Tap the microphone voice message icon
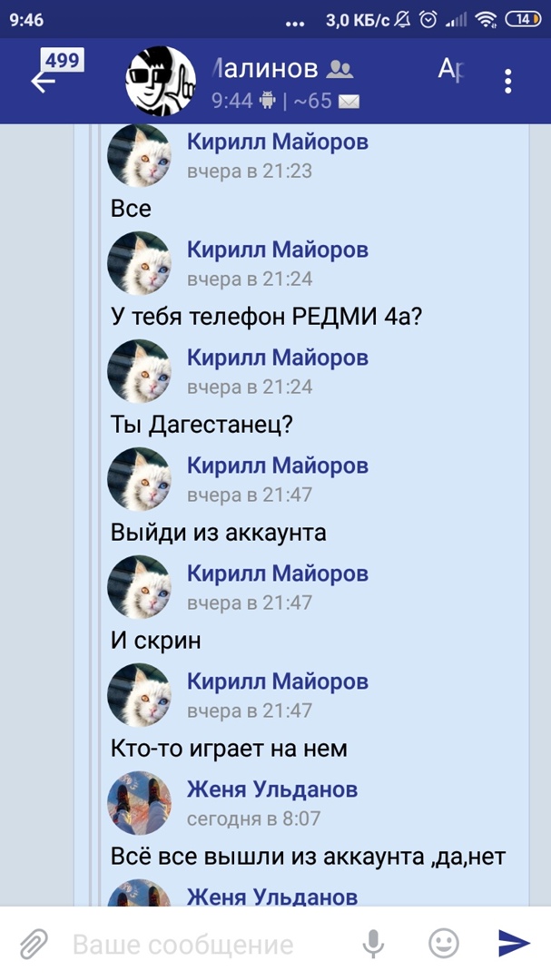Image resolution: width=551 pixels, height=980 pixels. [x=373, y=943]
